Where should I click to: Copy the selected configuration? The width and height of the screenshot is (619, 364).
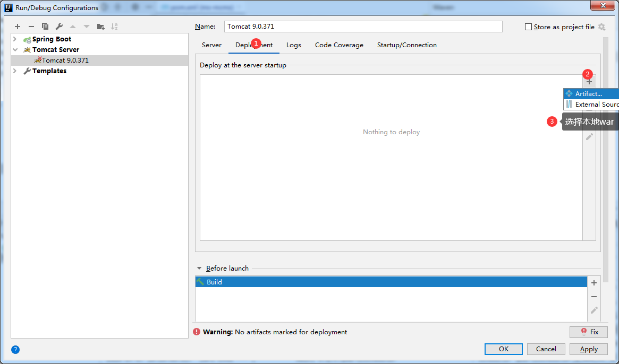tap(45, 27)
